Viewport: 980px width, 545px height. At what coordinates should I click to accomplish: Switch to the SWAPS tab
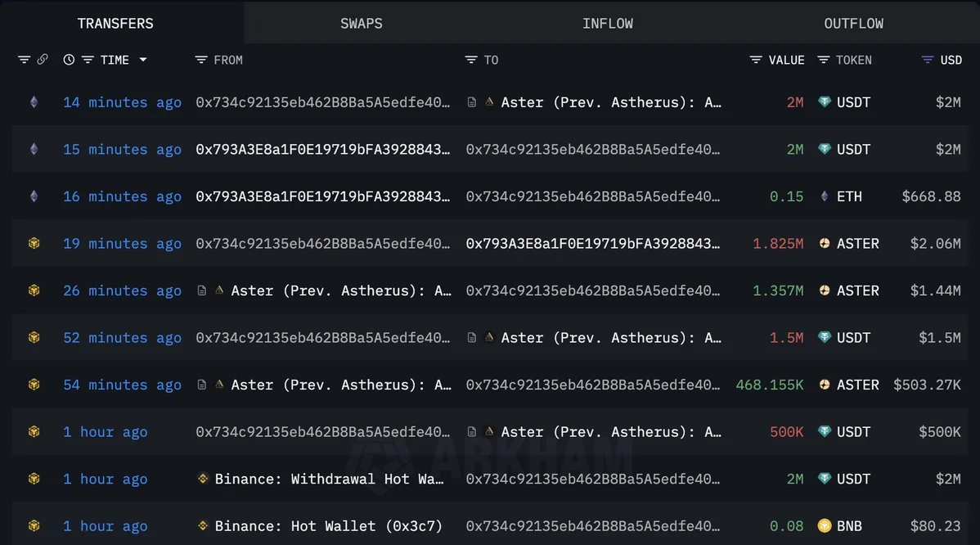click(x=361, y=24)
